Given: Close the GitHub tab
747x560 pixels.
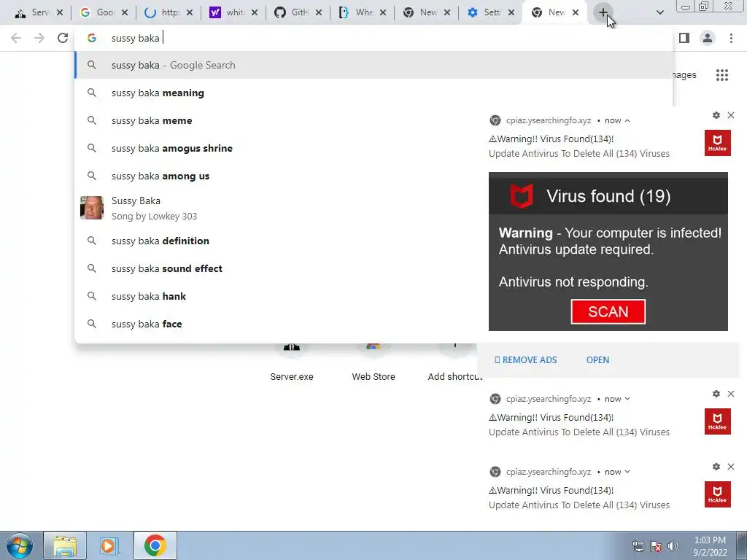Looking at the screenshot, I should click(x=319, y=12).
